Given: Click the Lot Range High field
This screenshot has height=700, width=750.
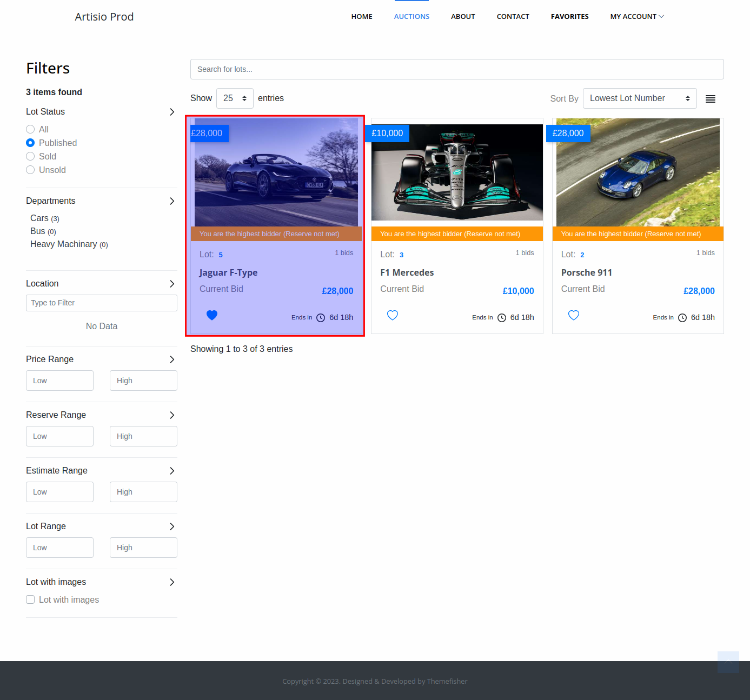Looking at the screenshot, I should click(143, 548).
